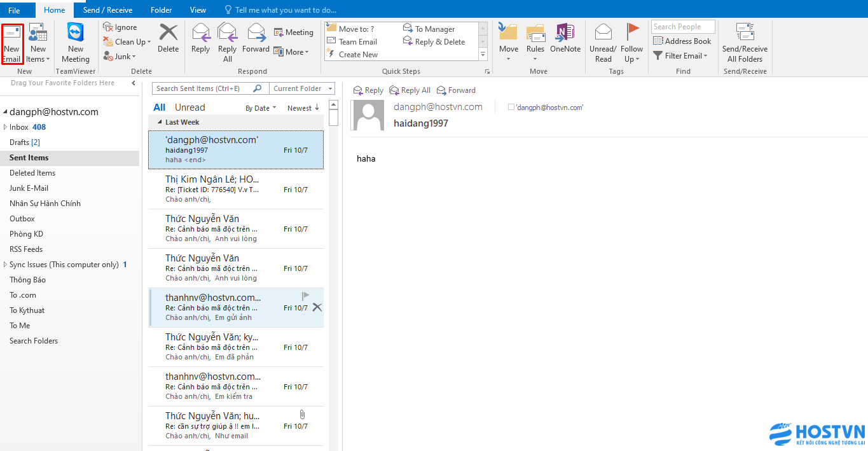The image size is (868, 451).
Task: Expand the Inbox folder
Action: [x=5, y=127]
